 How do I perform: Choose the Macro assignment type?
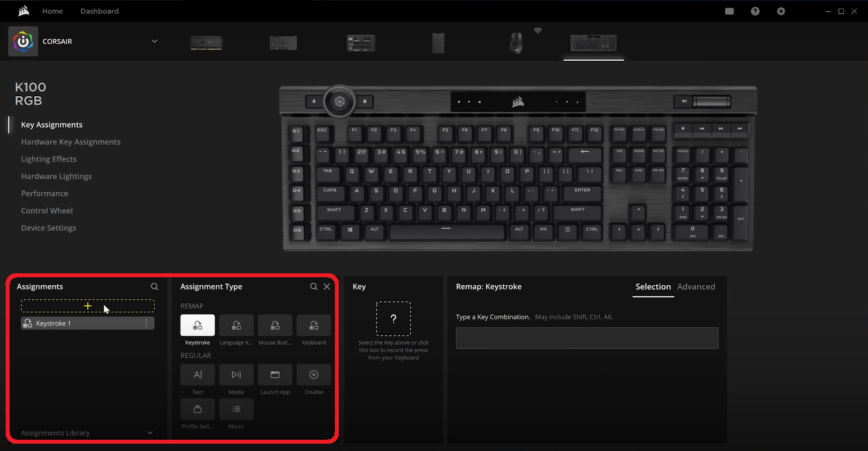[x=236, y=409]
